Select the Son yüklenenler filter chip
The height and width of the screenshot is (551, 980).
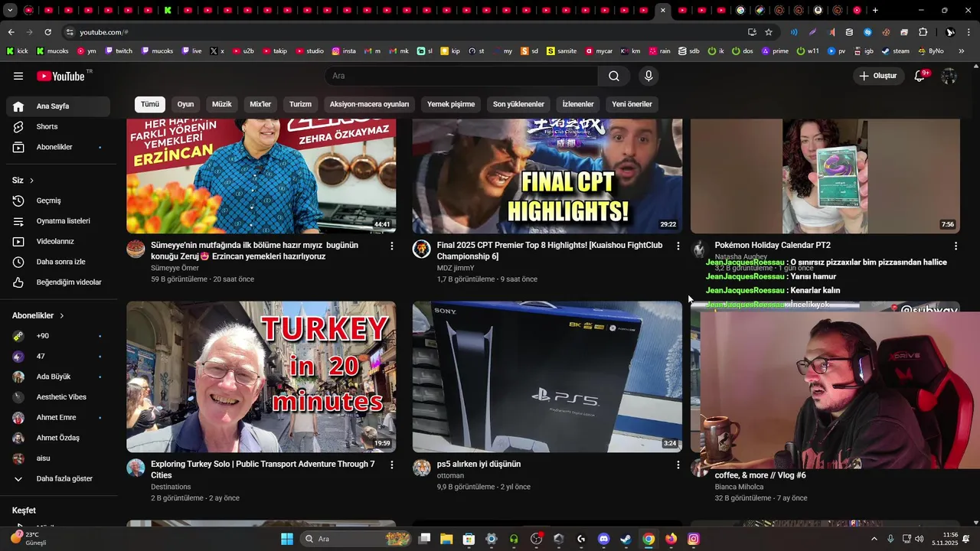[x=518, y=104]
